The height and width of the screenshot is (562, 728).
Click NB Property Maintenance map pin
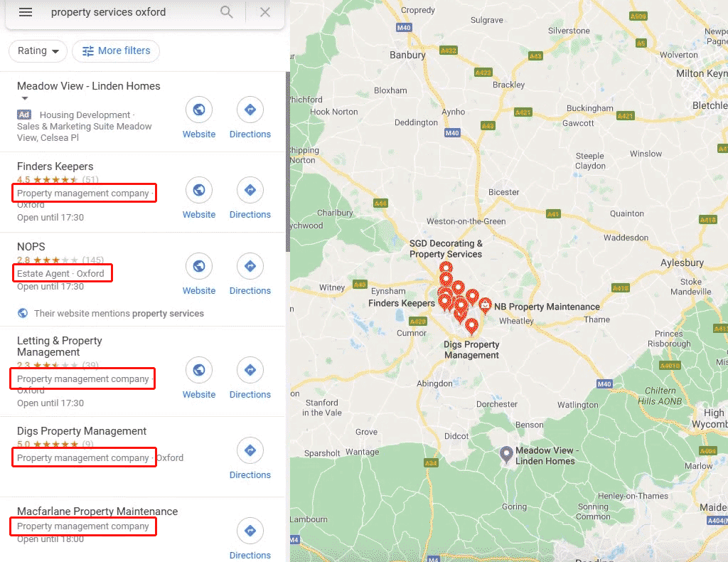pos(486,306)
